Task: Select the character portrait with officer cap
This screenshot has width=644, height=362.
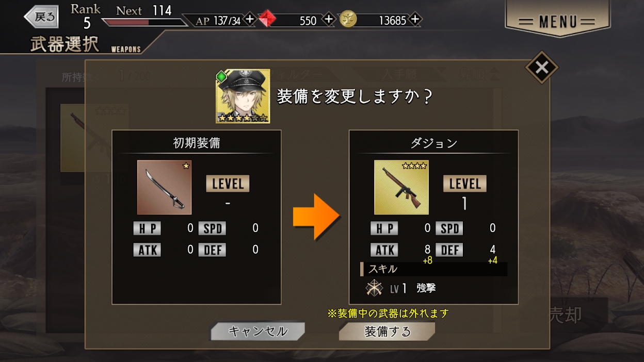Action: [x=243, y=96]
